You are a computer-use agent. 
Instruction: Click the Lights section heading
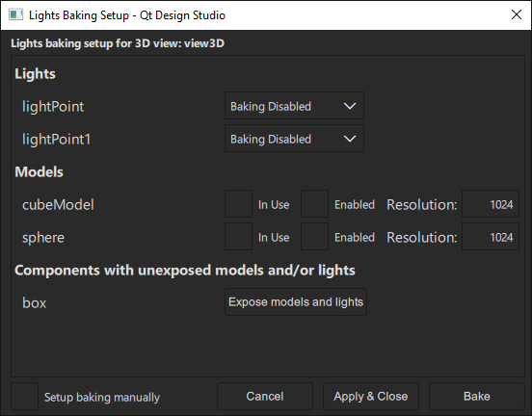(35, 73)
